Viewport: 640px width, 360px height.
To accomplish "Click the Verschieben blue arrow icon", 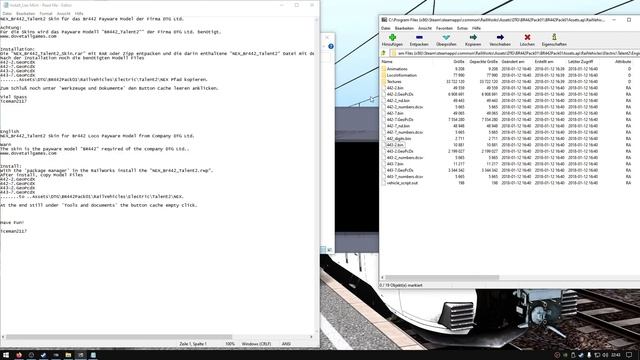I will (x=500, y=38).
